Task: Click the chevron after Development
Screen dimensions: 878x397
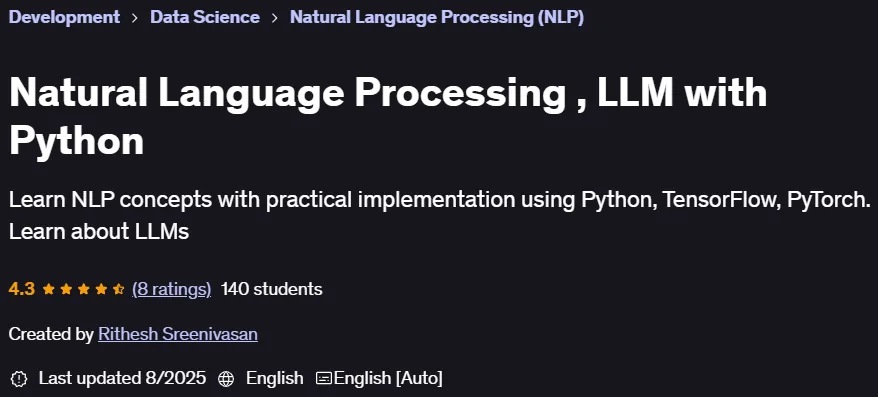Action: tap(135, 17)
